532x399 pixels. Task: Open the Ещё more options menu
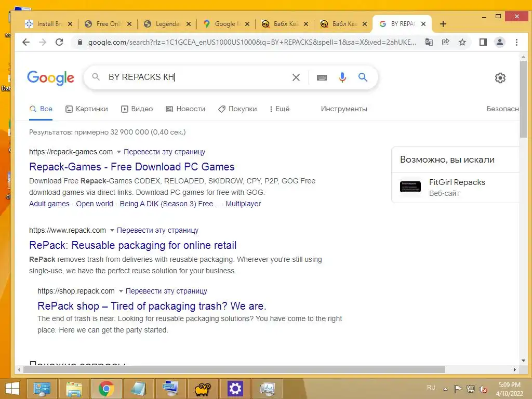coord(280,109)
